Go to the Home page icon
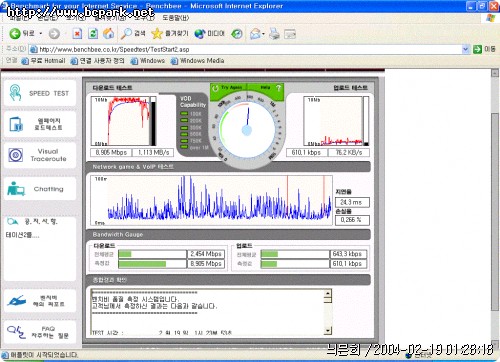Image resolution: width=500 pixels, height=362 pixels. (x=108, y=33)
